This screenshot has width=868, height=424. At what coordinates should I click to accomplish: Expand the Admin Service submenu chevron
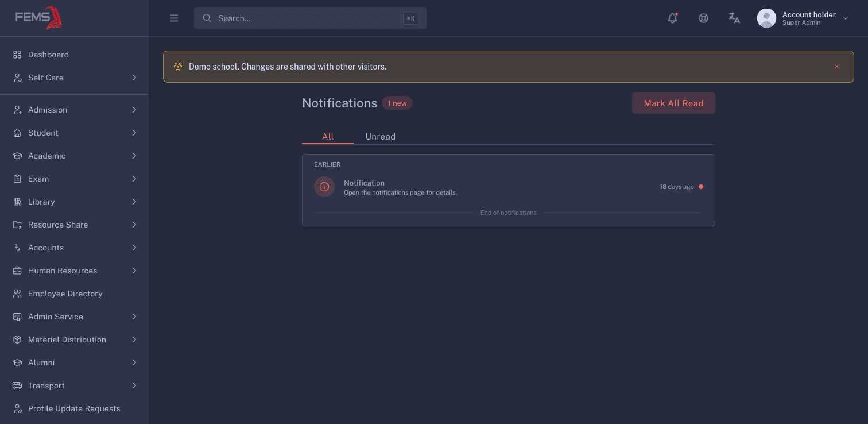click(134, 317)
